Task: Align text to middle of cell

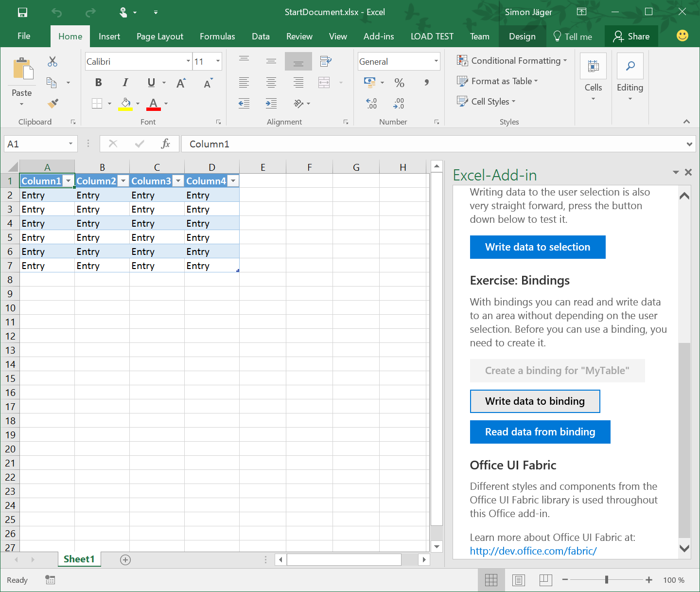Action: [271, 61]
